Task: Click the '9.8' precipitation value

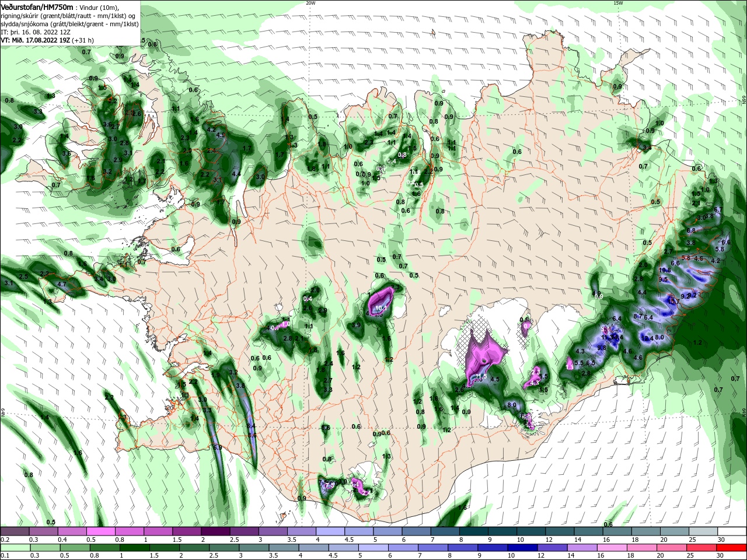Action: click(602, 348)
